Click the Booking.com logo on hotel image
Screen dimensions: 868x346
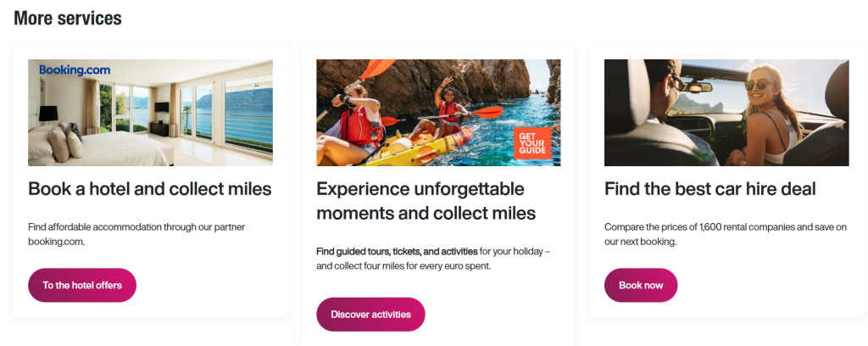pyautogui.click(x=75, y=70)
